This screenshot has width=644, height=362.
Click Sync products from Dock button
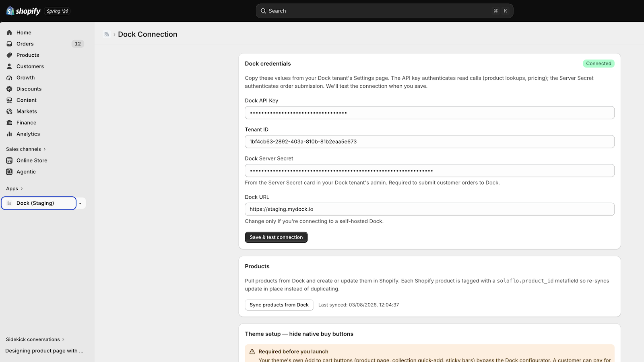coord(279,305)
